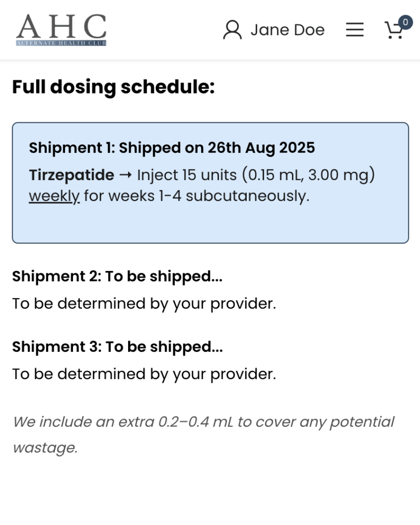Click the italic extra wastage note
Image resolution: width=420 pixels, height=525 pixels.
click(x=203, y=435)
